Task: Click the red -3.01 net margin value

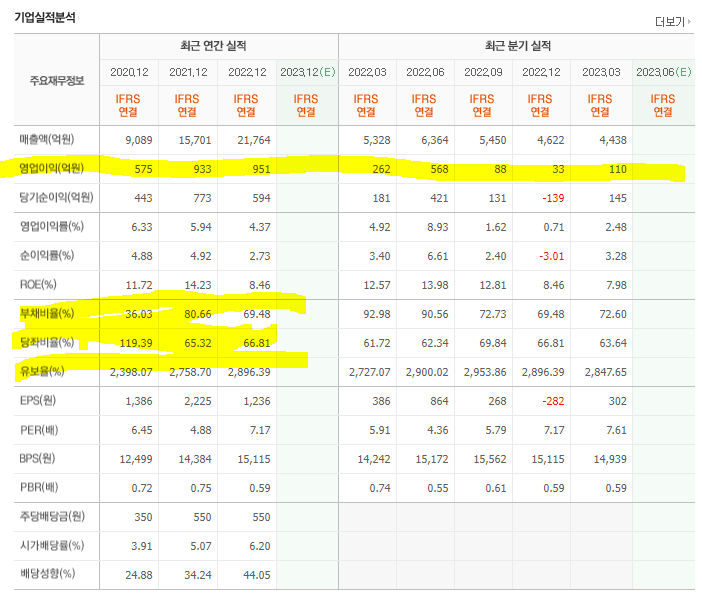Action: (552, 256)
